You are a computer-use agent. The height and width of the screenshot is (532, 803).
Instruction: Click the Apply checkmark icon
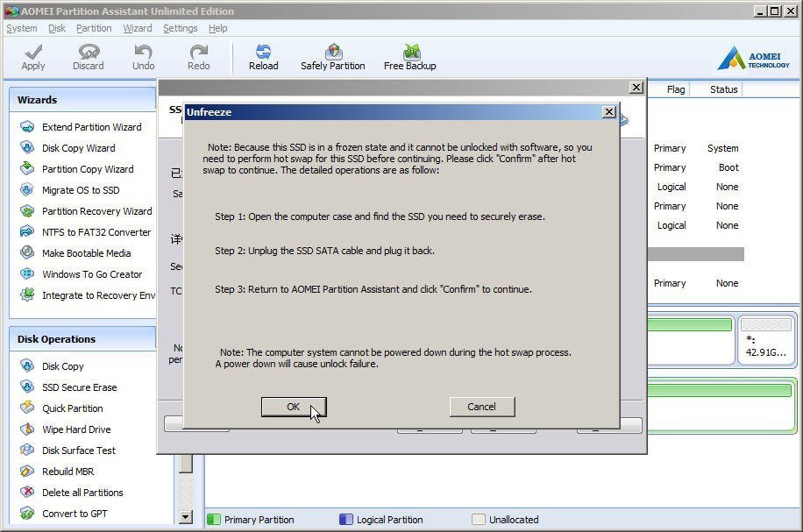(33, 51)
